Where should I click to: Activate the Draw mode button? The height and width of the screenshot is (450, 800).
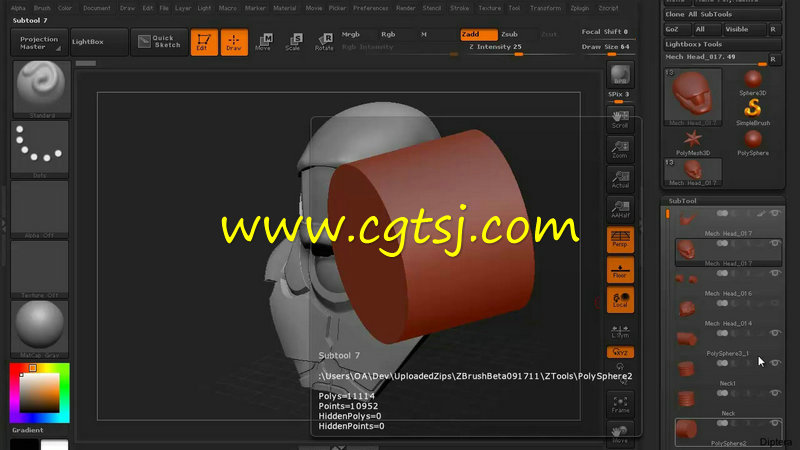pos(234,42)
